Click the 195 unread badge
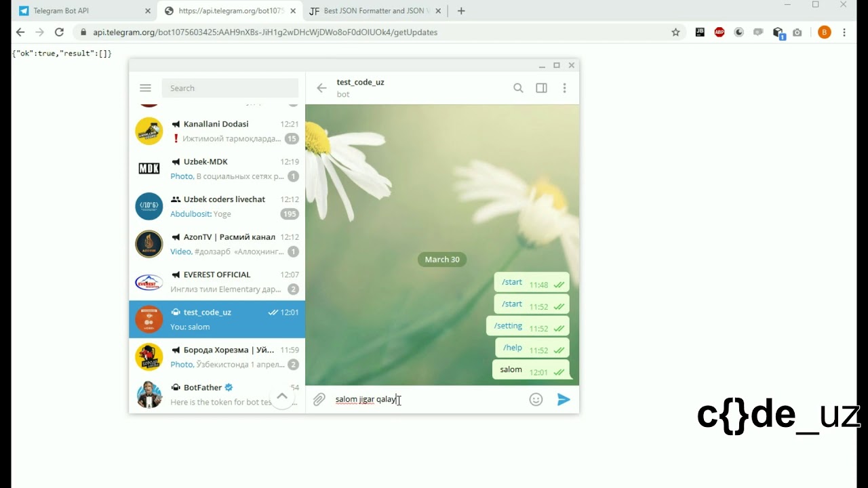The image size is (868, 488). [x=290, y=214]
